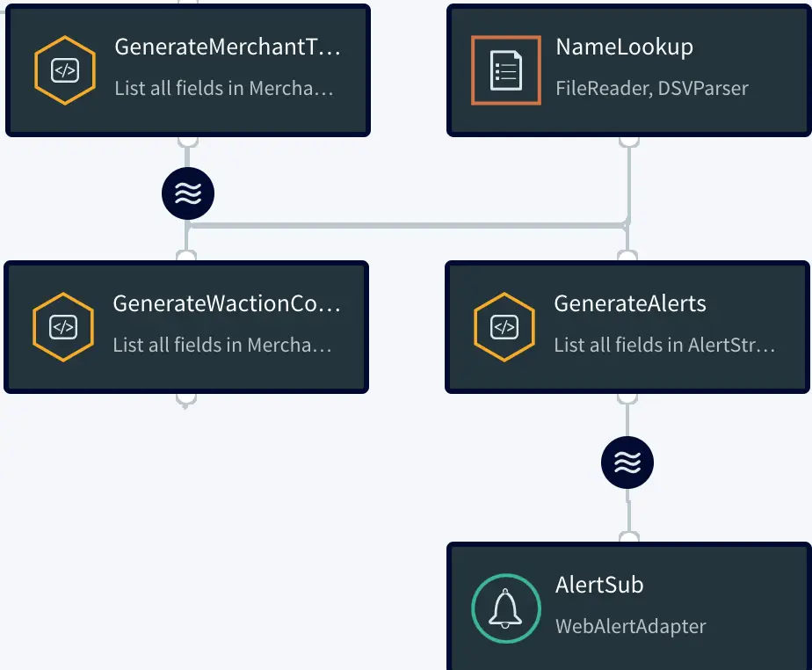The width and height of the screenshot is (812, 670).
Task: Select the GenerateWactionCo… node title
Action: [226, 304]
